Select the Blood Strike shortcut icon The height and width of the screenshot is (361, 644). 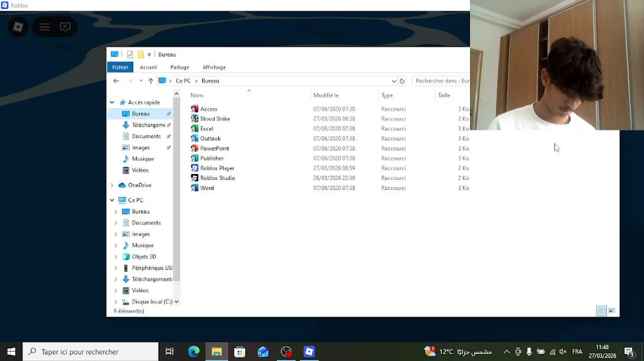(x=195, y=119)
